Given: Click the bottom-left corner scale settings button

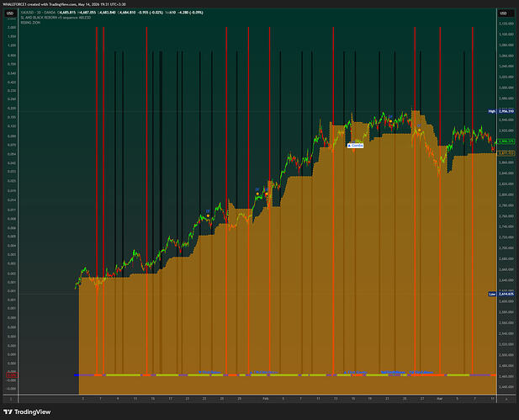Looking at the screenshot, I should click(x=10, y=399).
